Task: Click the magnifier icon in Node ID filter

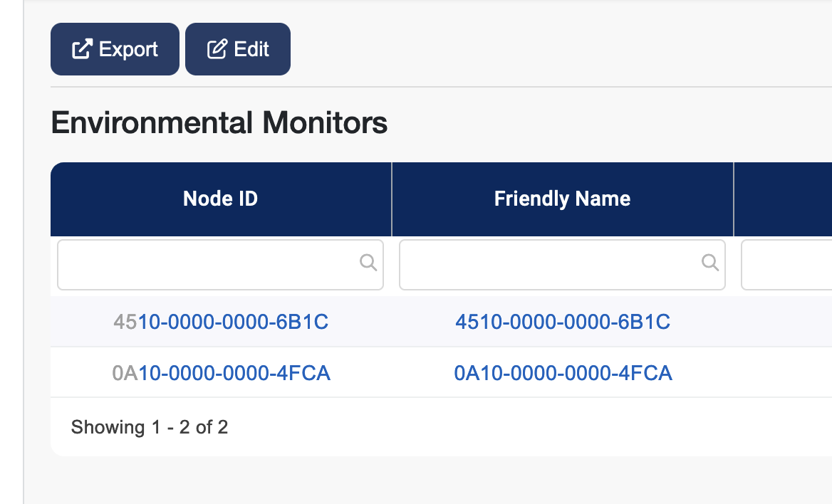Action: (368, 263)
